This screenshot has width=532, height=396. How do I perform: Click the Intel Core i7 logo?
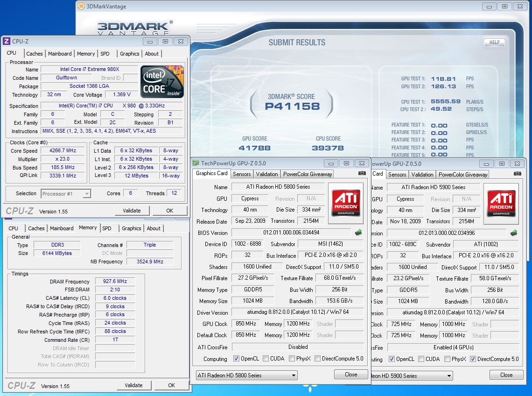(x=162, y=82)
